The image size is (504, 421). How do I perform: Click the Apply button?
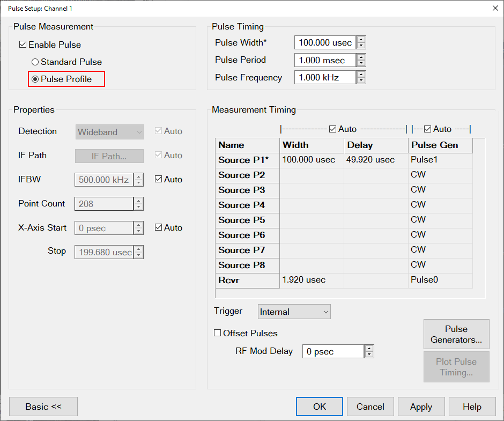point(421,407)
